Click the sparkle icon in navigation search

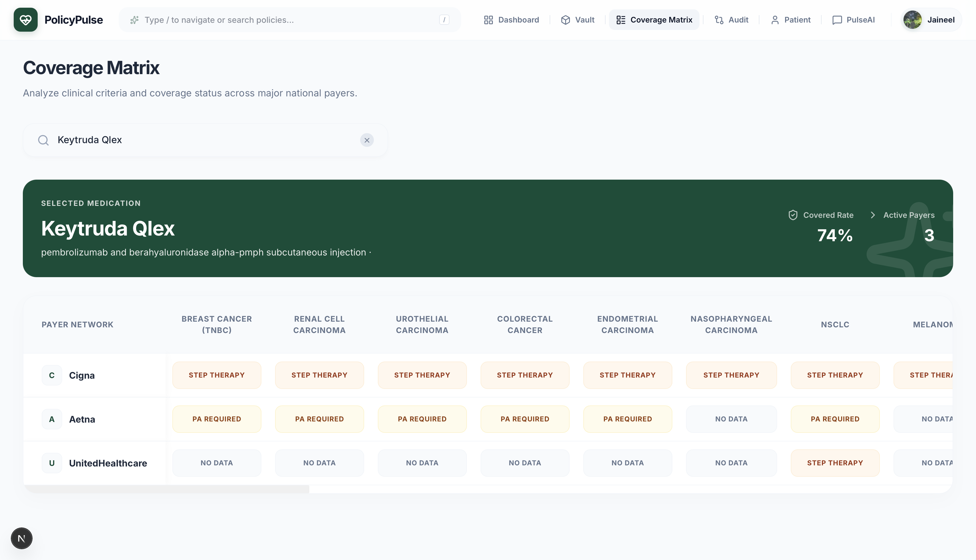tap(134, 20)
